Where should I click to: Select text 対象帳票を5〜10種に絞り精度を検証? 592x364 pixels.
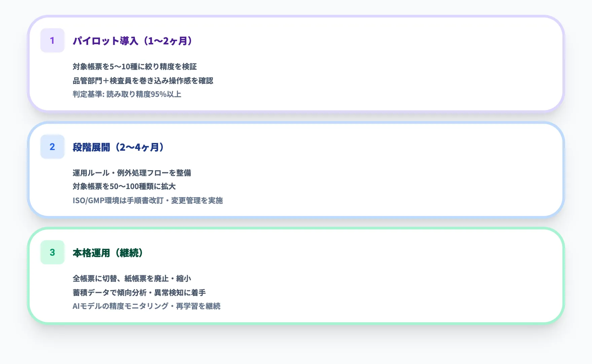(x=135, y=67)
